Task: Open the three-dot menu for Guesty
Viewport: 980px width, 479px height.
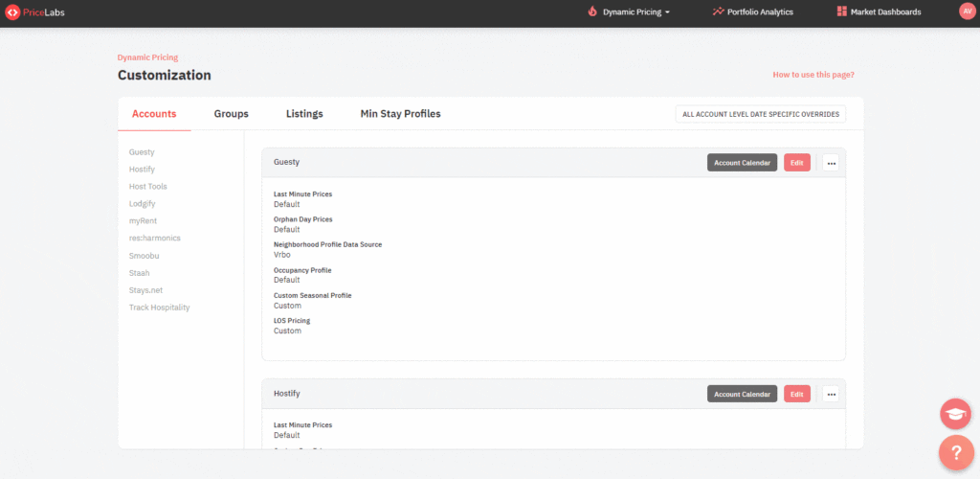Action: (x=831, y=163)
